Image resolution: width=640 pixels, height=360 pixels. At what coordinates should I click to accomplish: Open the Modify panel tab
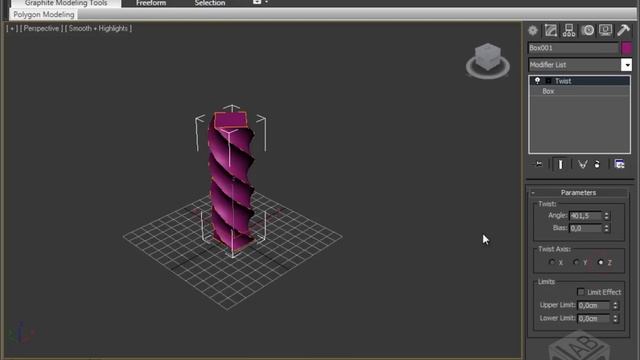point(551,31)
